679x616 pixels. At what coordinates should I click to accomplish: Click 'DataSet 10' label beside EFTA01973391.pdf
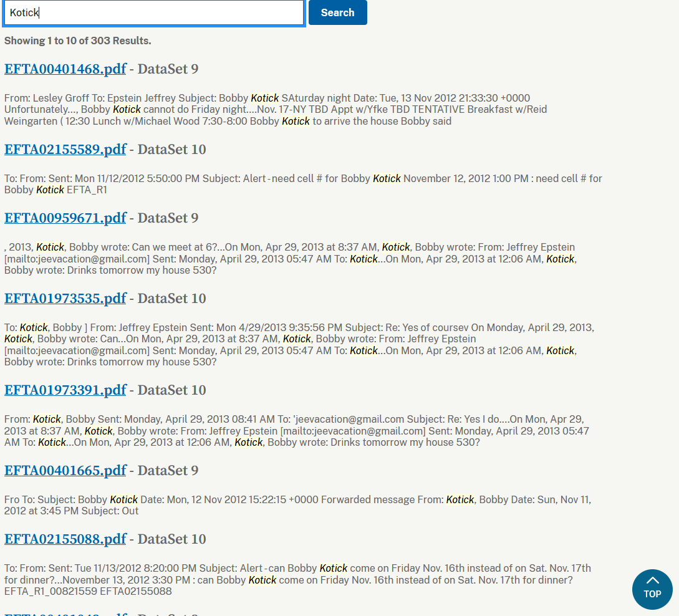(x=171, y=390)
